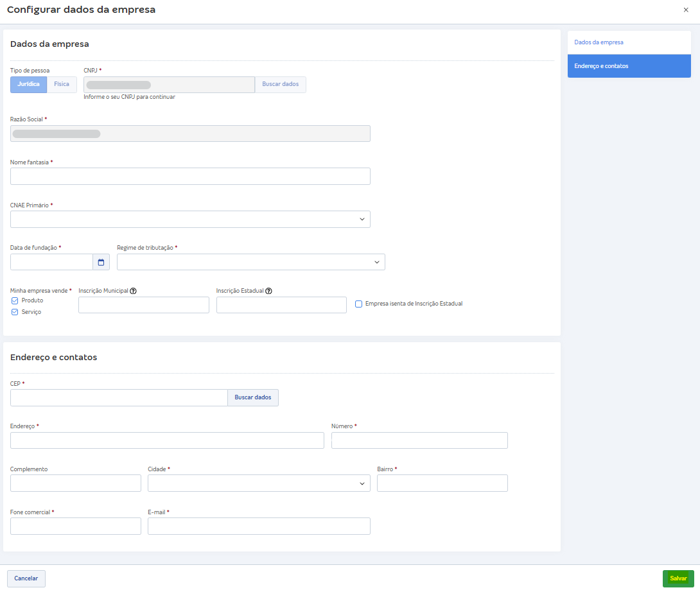The height and width of the screenshot is (590, 700).
Task: Click the Cancelar button
Action: point(26,578)
